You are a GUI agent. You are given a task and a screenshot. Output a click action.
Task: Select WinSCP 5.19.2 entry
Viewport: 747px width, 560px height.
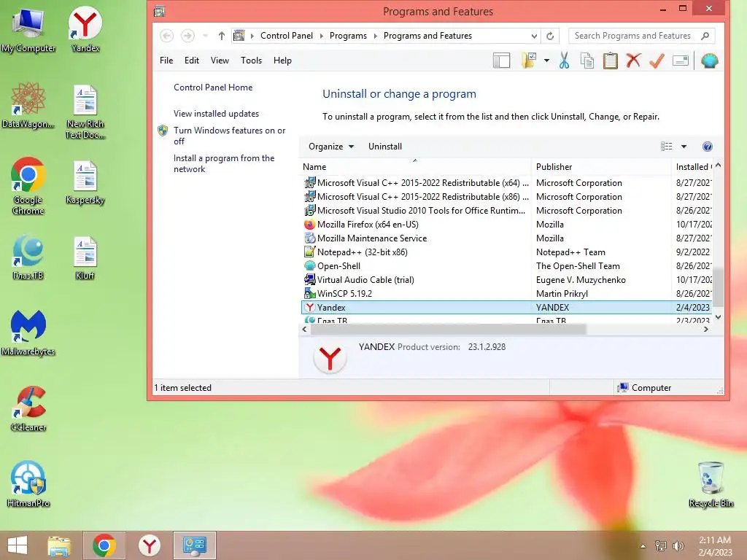(x=506, y=293)
